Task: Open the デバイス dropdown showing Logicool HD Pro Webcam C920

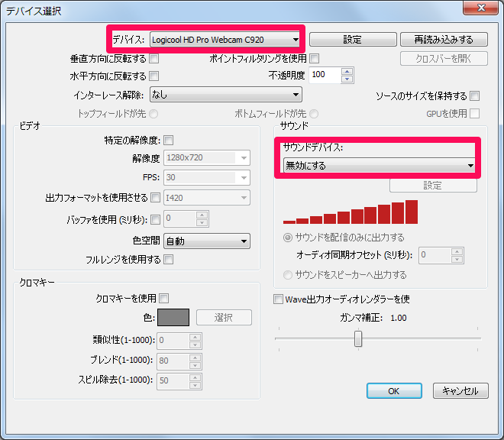Action: click(x=225, y=40)
